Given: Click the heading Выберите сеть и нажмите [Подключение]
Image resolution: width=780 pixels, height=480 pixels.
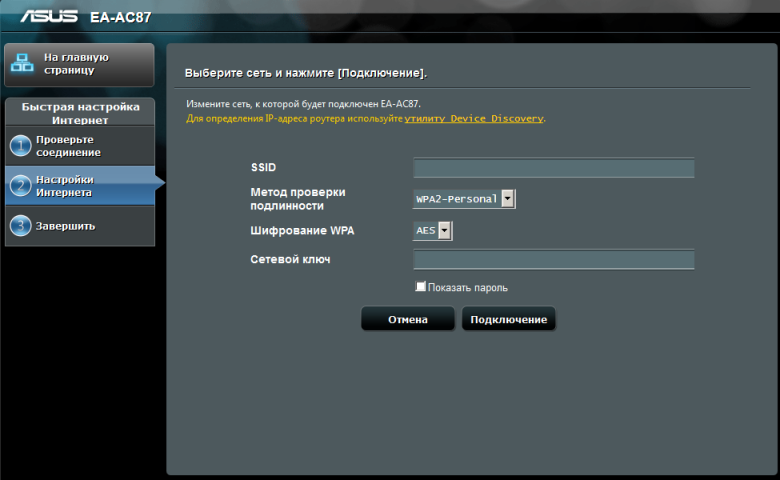Looking at the screenshot, I should (306, 73).
